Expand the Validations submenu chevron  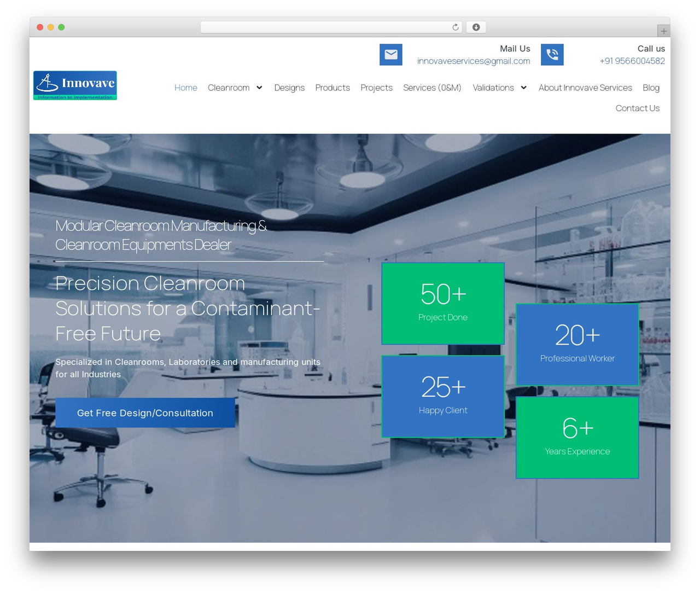point(523,88)
